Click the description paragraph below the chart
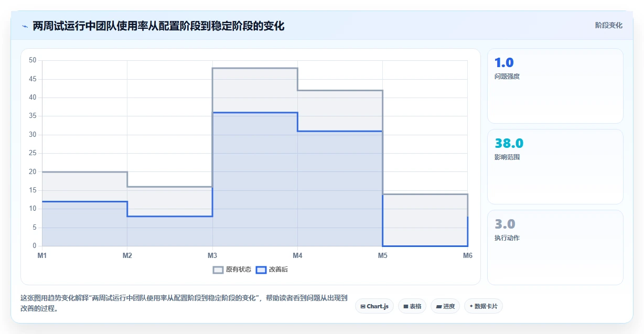Image resolution: width=644 pixels, height=334 pixels. click(184, 303)
